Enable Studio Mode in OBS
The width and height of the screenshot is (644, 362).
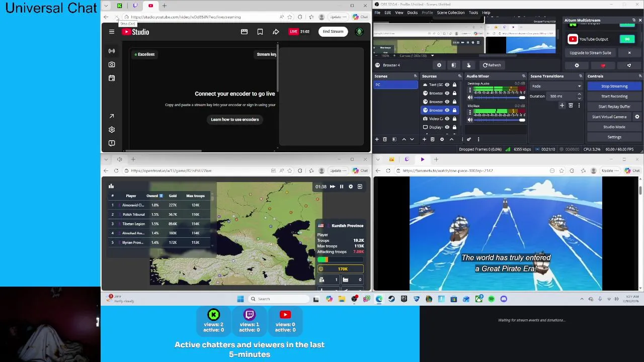614,127
